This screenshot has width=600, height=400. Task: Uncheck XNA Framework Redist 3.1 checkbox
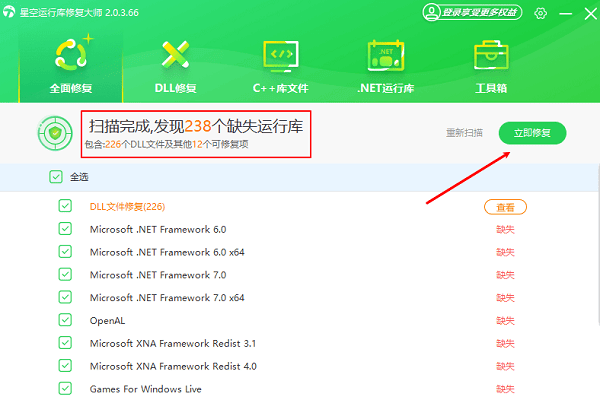[x=65, y=343]
